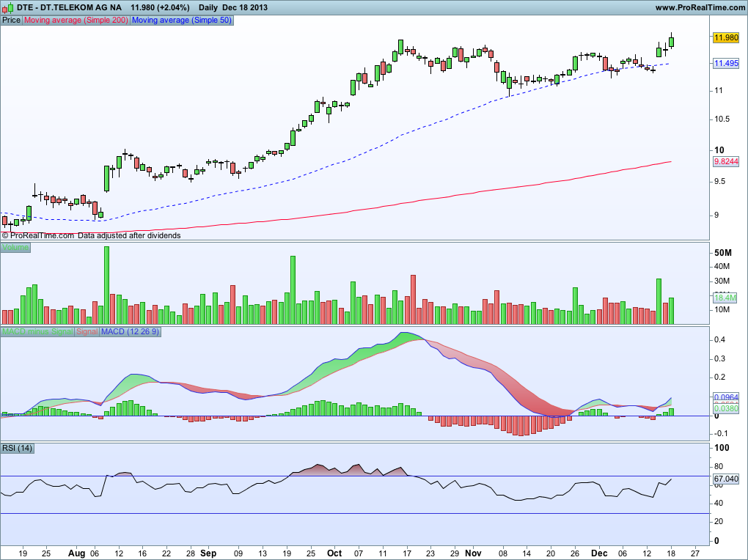Click the current price 11.980 yellow tag

click(x=726, y=37)
